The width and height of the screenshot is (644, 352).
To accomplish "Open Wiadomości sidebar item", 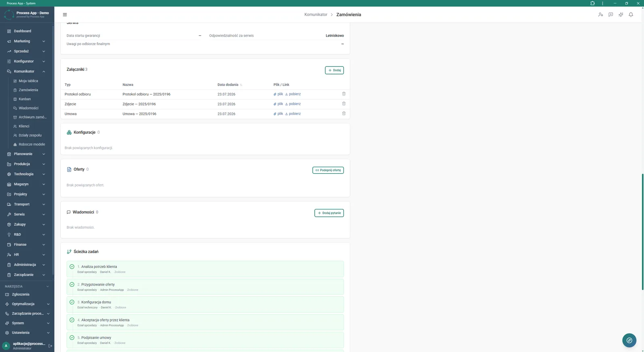I will 28,108.
